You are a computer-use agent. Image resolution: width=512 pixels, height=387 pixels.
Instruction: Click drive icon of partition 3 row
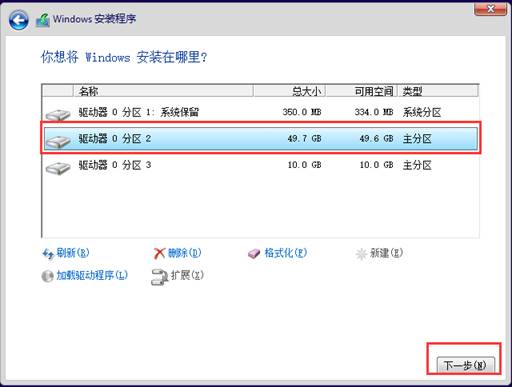tap(58, 168)
